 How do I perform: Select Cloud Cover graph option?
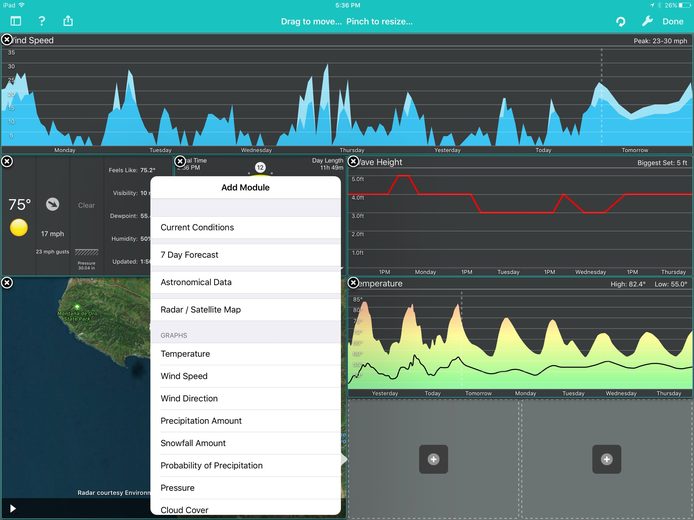(246, 509)
